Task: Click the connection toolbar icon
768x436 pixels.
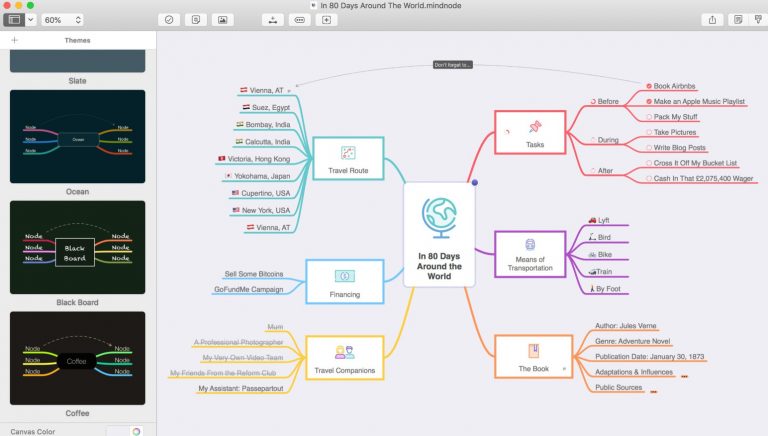Action: (x=300, y=20)
